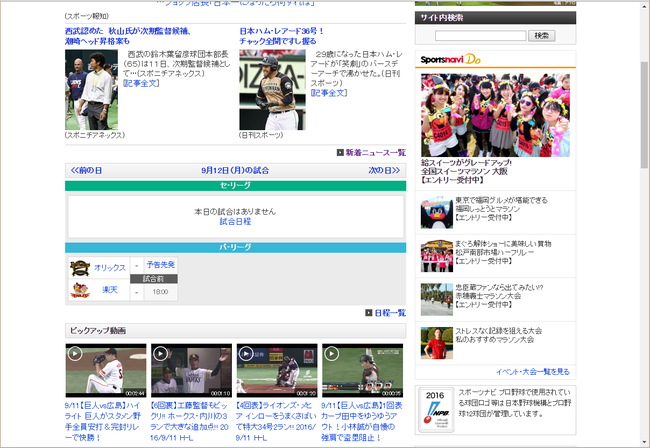Image resolution: width=650 pixels, height=448 pixels.
Task: Click the scrollbar down arrow
Action: tap(644, 442)
